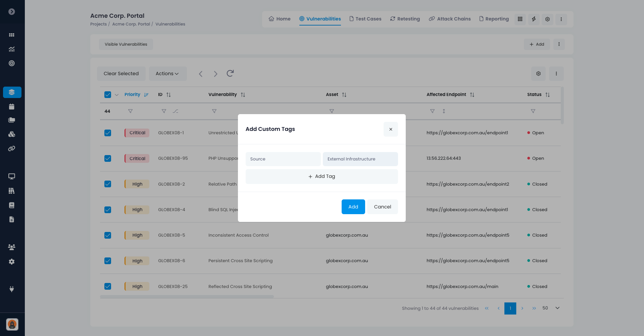644x336 pixels.
Task: Open the Actions dropdown
Action: (x=167, y=73)
